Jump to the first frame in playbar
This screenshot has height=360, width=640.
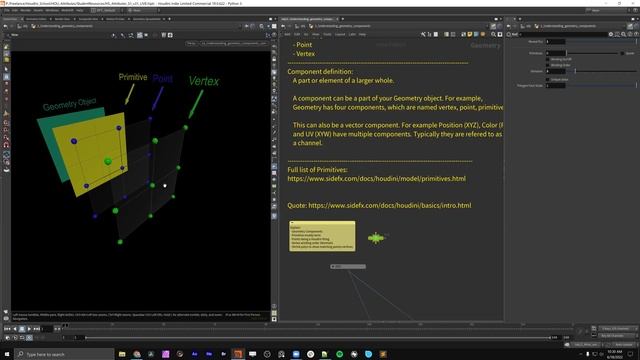(x=7, y=329)
